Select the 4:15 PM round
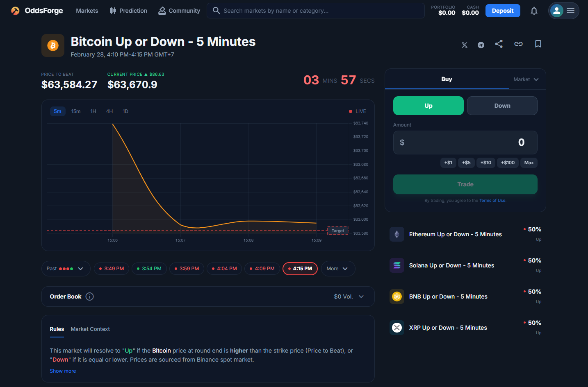This screenshot has width=588, height=387. pyautogui.click(x=300, y=269)
